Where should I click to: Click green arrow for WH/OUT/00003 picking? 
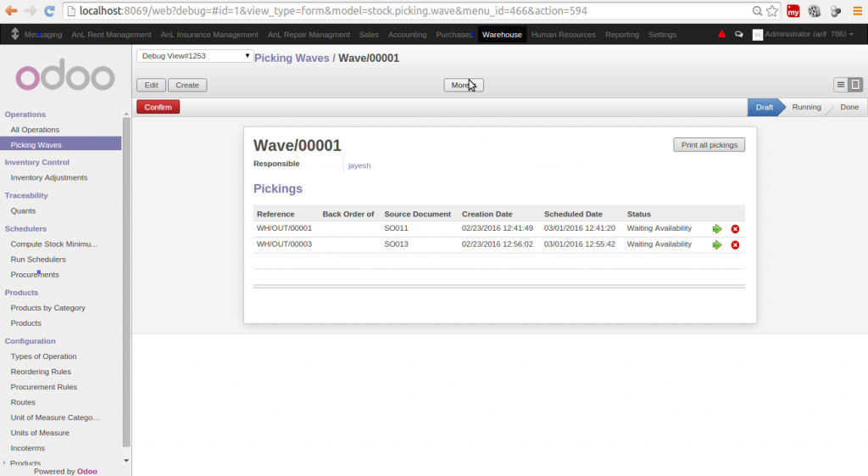(x=717, y=244)
